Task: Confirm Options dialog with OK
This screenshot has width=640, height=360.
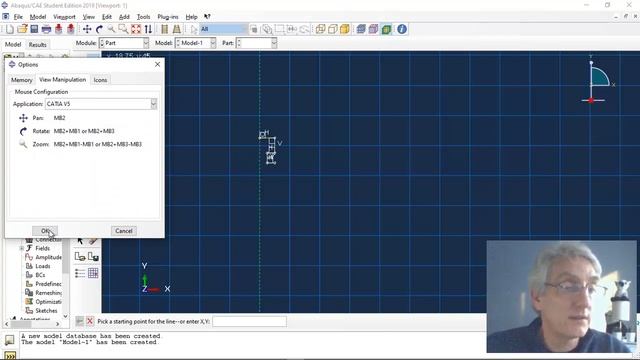Action: tap(45, 231)
